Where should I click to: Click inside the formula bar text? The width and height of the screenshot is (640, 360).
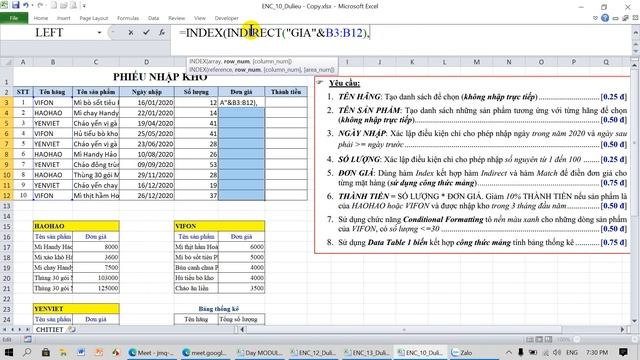(x=274, y=33)
